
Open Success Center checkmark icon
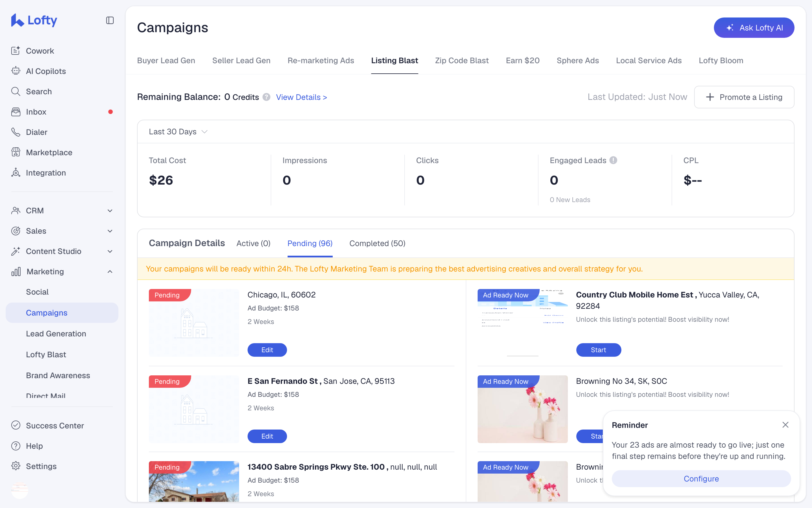click(x=16, y=425)
